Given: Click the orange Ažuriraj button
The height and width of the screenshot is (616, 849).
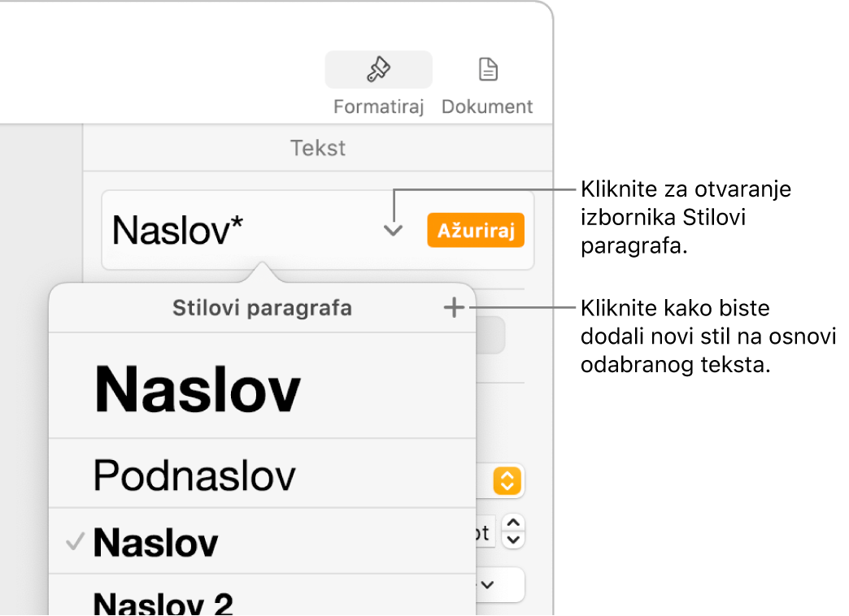Looking at the screenshot, I should (x=476, y=231).
